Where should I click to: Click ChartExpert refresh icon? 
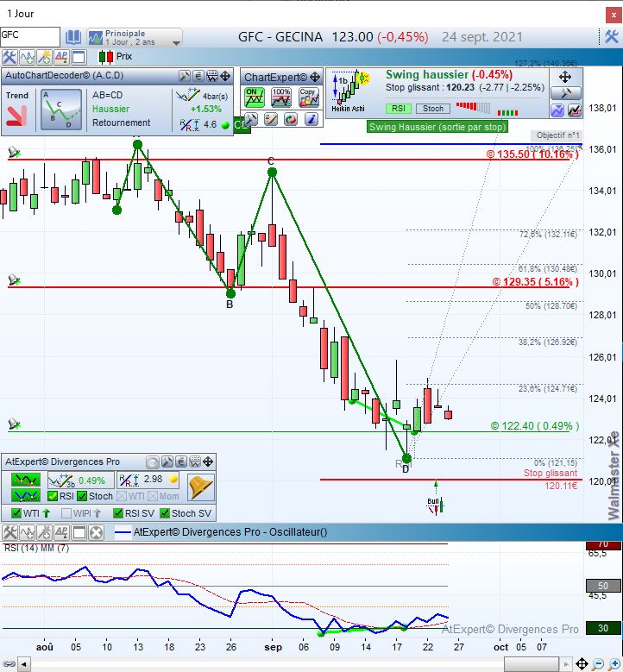click(291, 119)
